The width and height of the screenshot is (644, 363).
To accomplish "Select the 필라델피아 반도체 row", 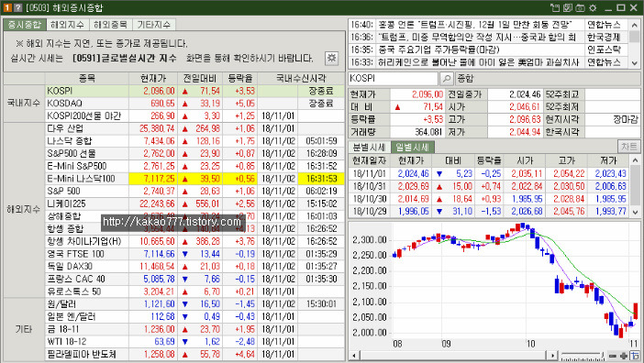I will 194,354.
